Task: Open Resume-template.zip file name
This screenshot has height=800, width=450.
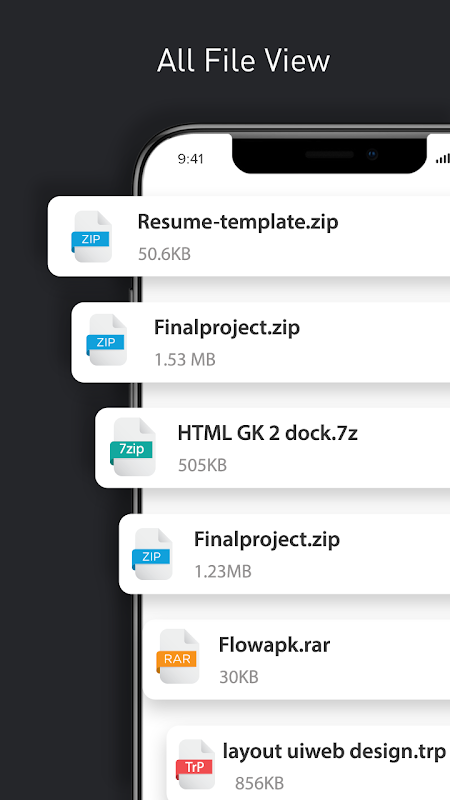Action: click(238, 222)
